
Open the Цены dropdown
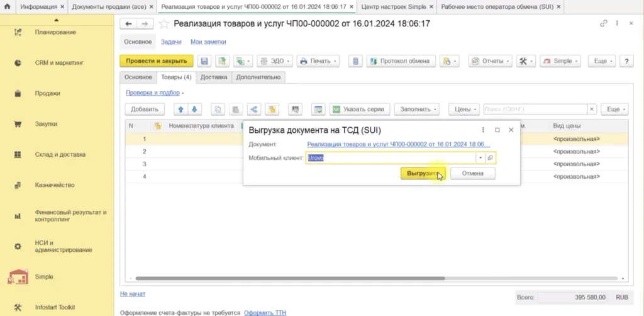click(464, 110)
